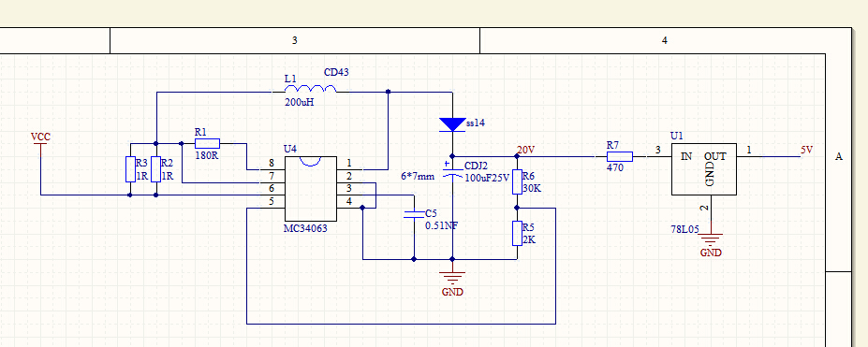868x347 pixels.
Task: Click the CD43 inductor footprint text
Action: coord(336,72)
